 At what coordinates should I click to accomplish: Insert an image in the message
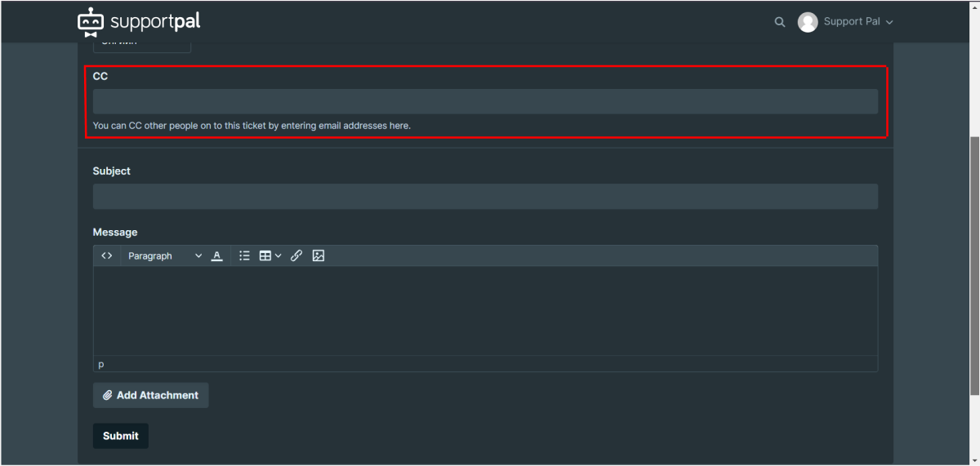tap(318, 255)
